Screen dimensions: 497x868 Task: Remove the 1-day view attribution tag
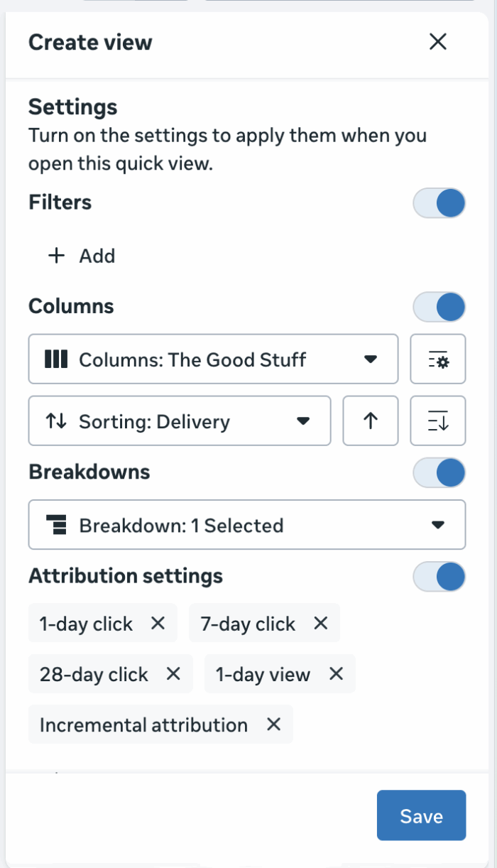(336, 674)
